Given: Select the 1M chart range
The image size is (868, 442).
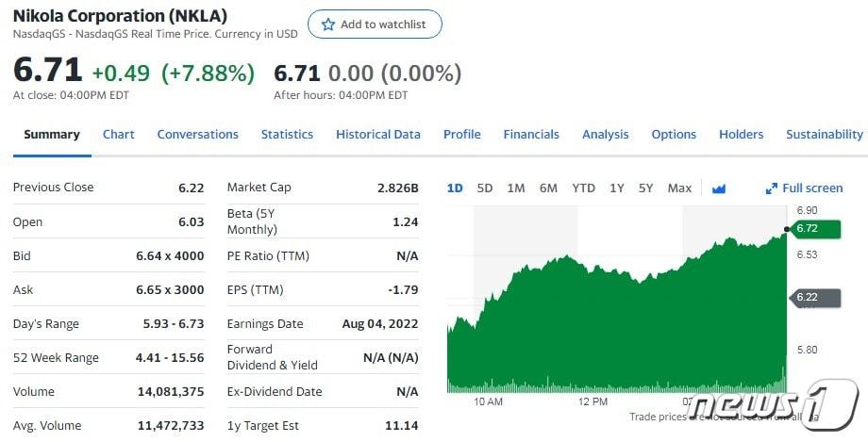Looking at the screenshot, I should click(516, 188).
